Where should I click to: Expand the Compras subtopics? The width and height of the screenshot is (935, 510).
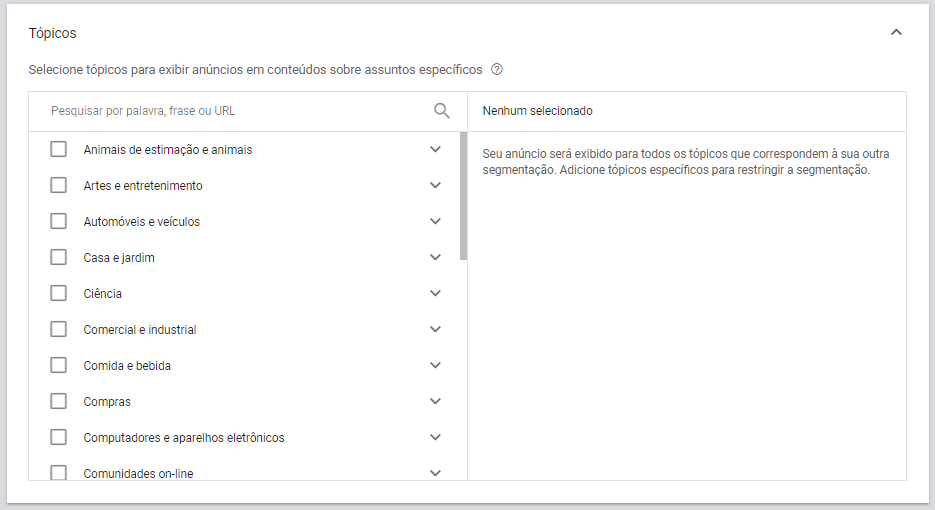[435, 401]
